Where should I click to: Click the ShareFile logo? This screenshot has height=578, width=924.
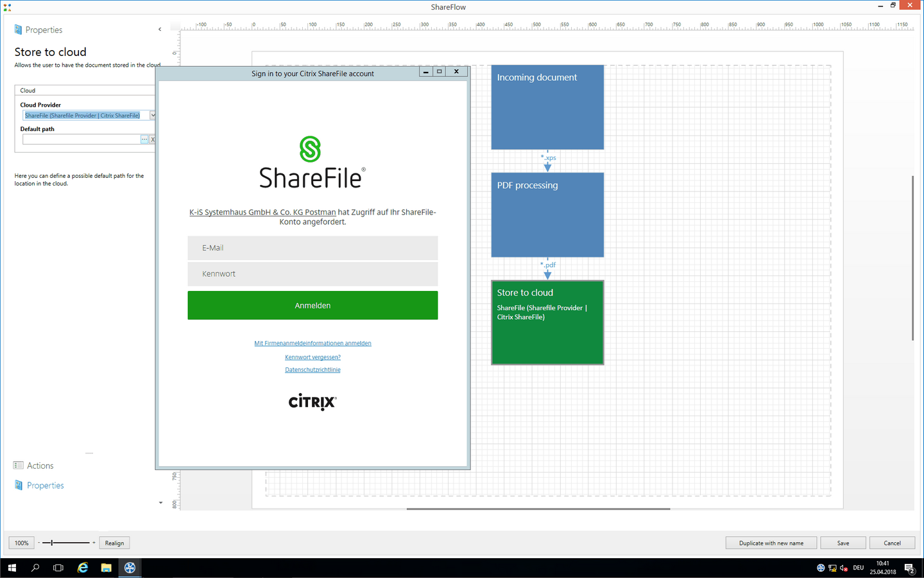pyautogui.click(x=312, y=162)
